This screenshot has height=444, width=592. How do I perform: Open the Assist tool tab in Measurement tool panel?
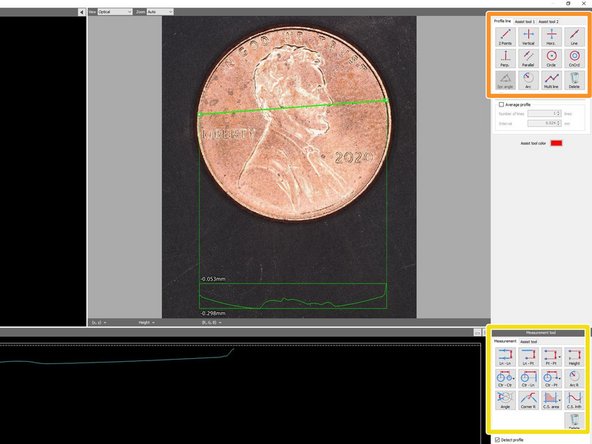tap(529, 341)
